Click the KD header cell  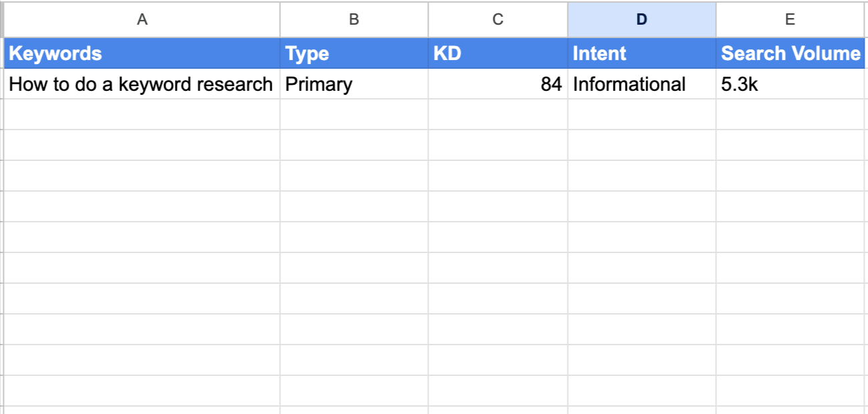click(497, 53)
